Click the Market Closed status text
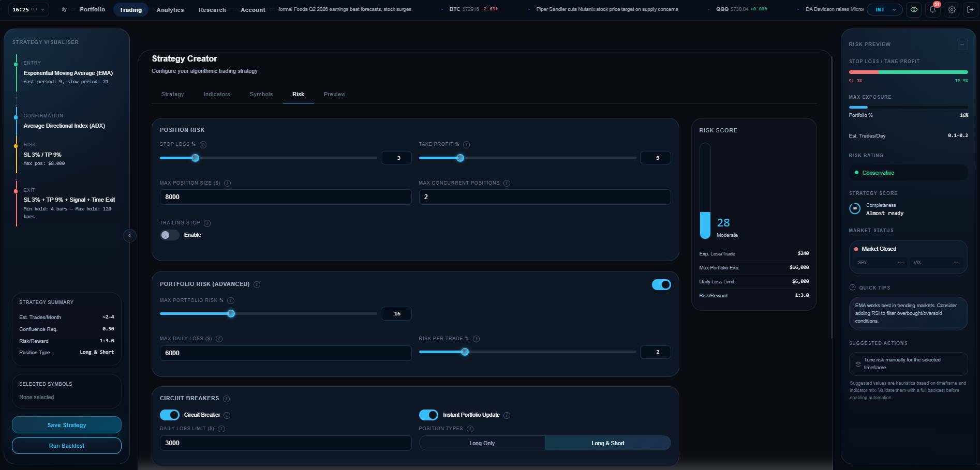The height and width of the screenshot is (470, 980). pos(879,249)
